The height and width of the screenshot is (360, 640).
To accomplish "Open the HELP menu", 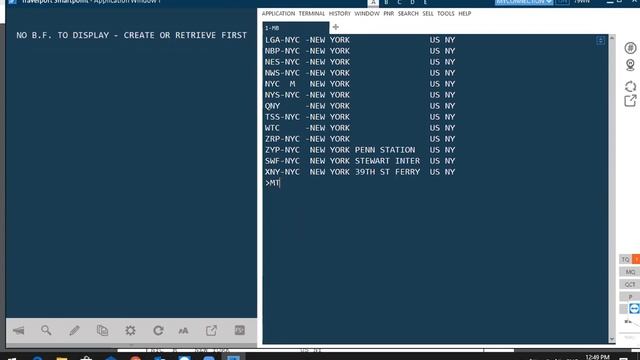I will (464, 13).
